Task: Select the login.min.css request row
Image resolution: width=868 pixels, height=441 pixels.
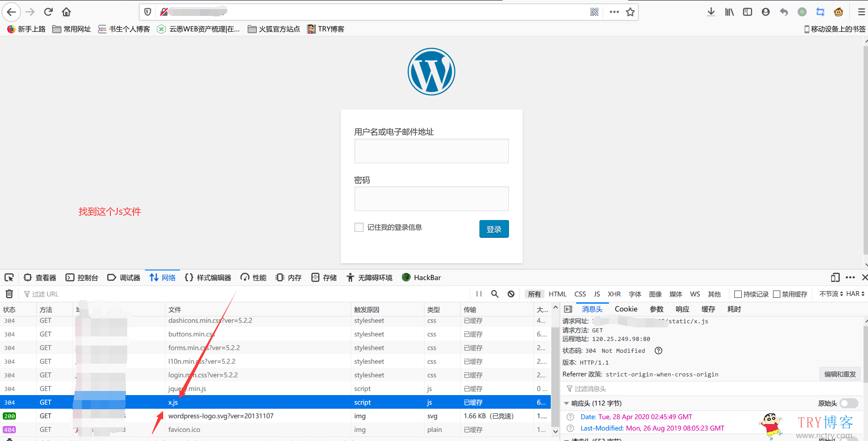Action: pyautogui.click(x=275, y=375)
